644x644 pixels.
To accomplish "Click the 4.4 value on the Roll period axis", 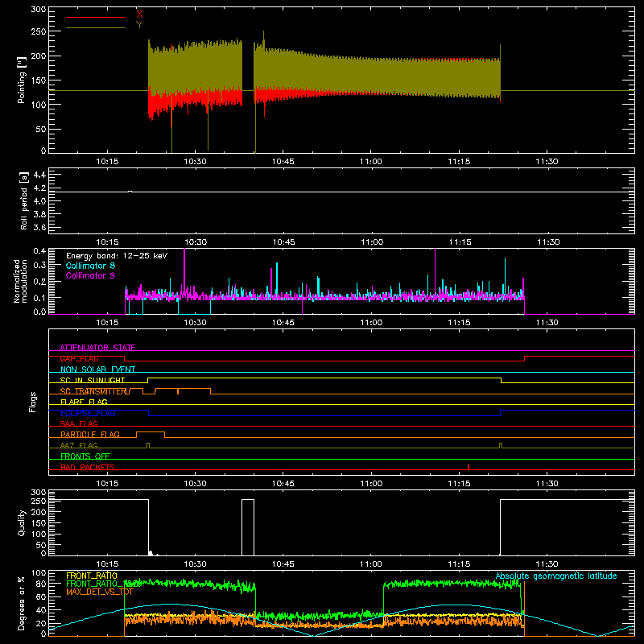I will (x=39, y=175).
